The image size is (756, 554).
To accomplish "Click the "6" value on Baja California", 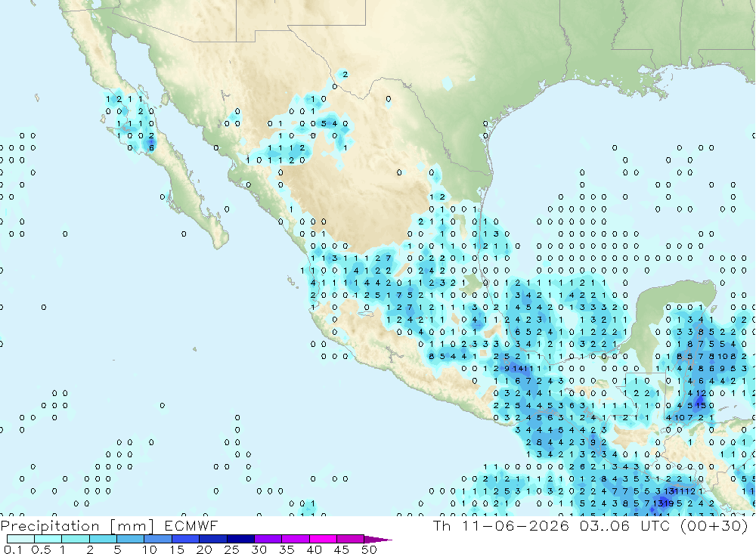I will [151, 148].
